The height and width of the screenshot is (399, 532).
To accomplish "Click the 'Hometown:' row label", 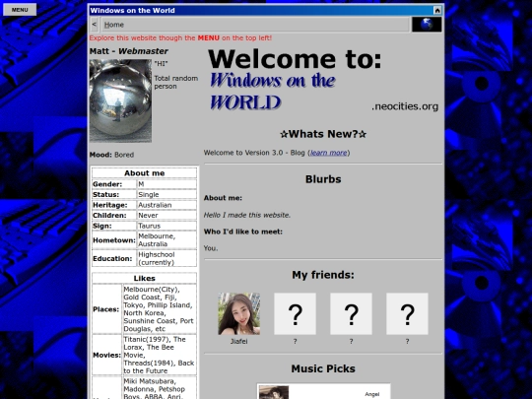I will click(114, 240).
